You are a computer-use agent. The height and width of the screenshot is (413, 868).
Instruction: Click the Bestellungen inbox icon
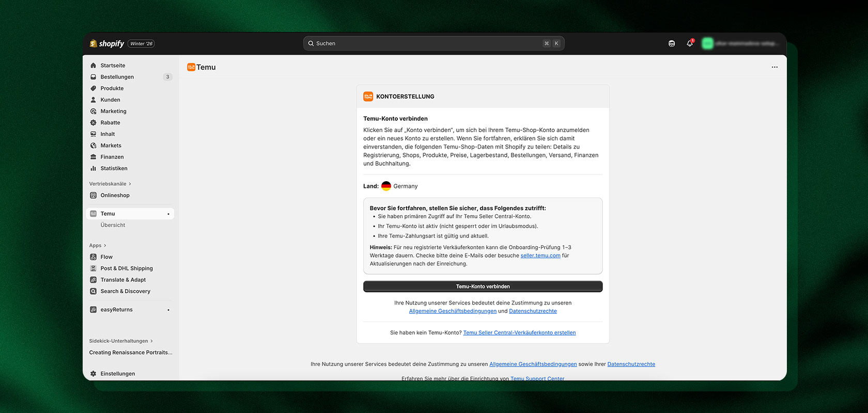(94, 77)
